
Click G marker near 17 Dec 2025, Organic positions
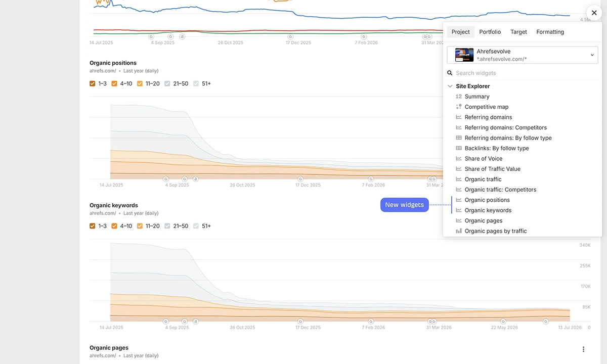click(x=300, y=178)
